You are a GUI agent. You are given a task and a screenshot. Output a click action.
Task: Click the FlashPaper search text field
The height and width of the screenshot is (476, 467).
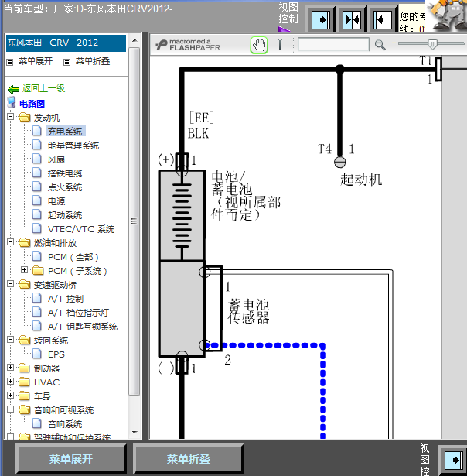click(333, 45)
